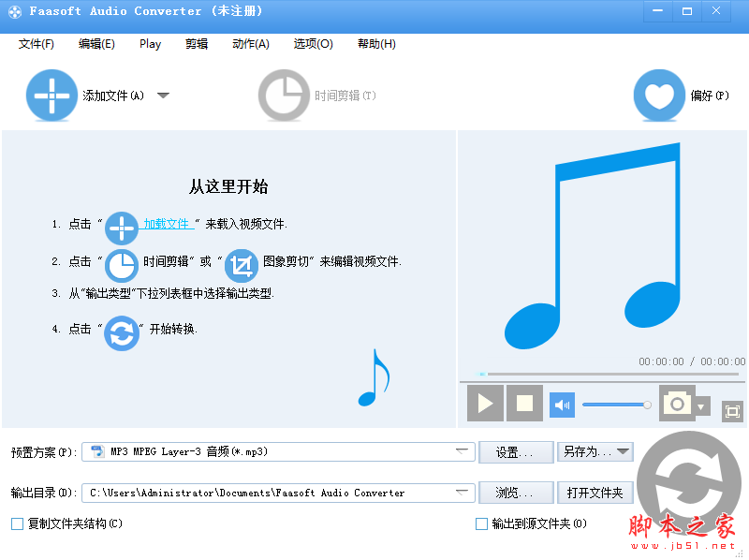Click the Mute speaker icon
The width and height of the screenshot is (749, 560).
pyautogui.click(x=561, y=404)
